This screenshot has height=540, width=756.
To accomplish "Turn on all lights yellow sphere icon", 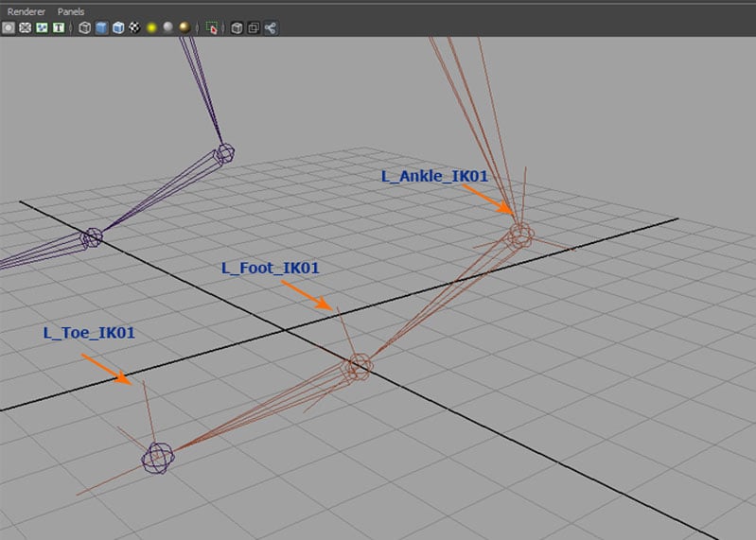I will 151,28.
